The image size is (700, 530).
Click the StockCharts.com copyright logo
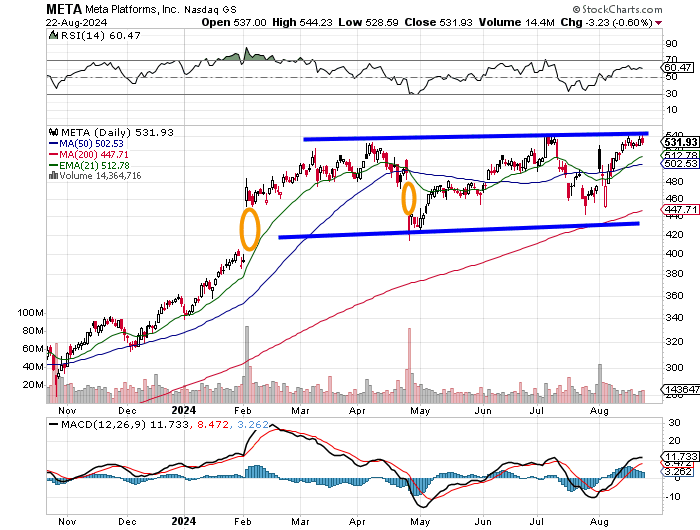(617, 9)
